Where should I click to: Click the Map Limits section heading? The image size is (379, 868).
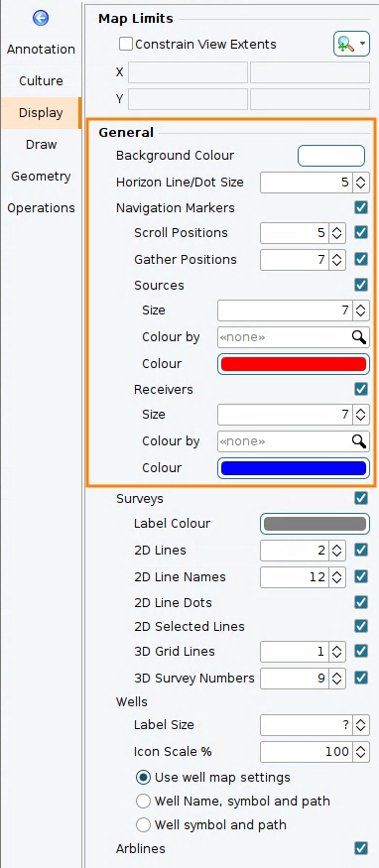[x=136, y=18]
